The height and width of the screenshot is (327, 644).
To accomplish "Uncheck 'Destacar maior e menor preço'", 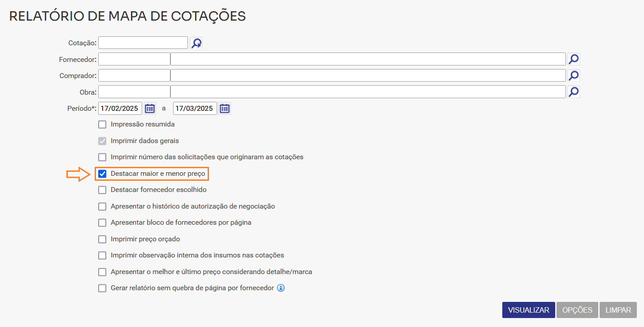I will coord(102,174).
